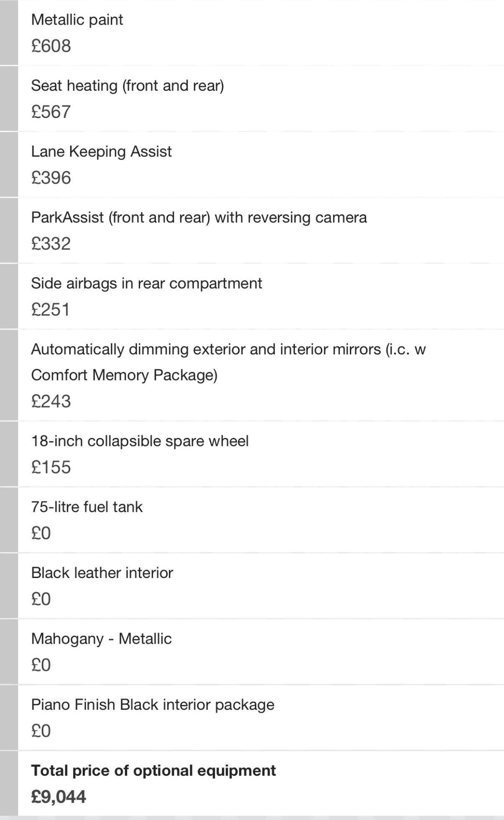Screen dimensions: 504x820
Task: Select the £396 Lane Keeping Assist price
Action: pos(51,178)
